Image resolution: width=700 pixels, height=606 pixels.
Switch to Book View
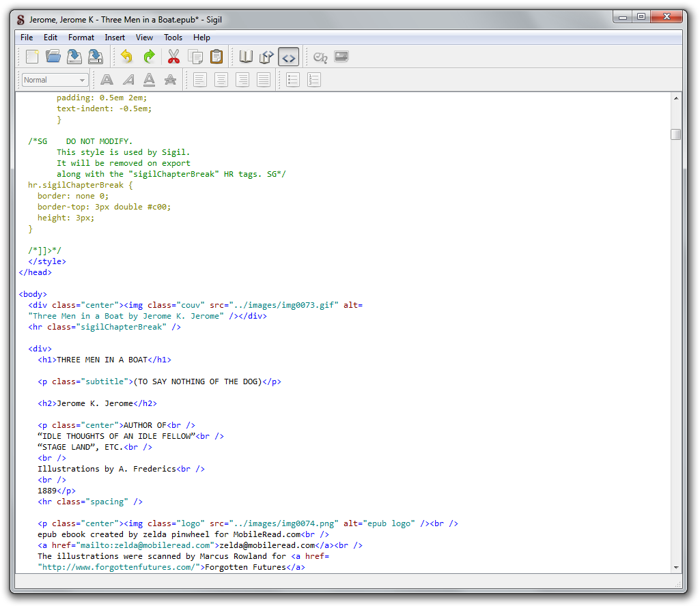click(x=246, y=57)
